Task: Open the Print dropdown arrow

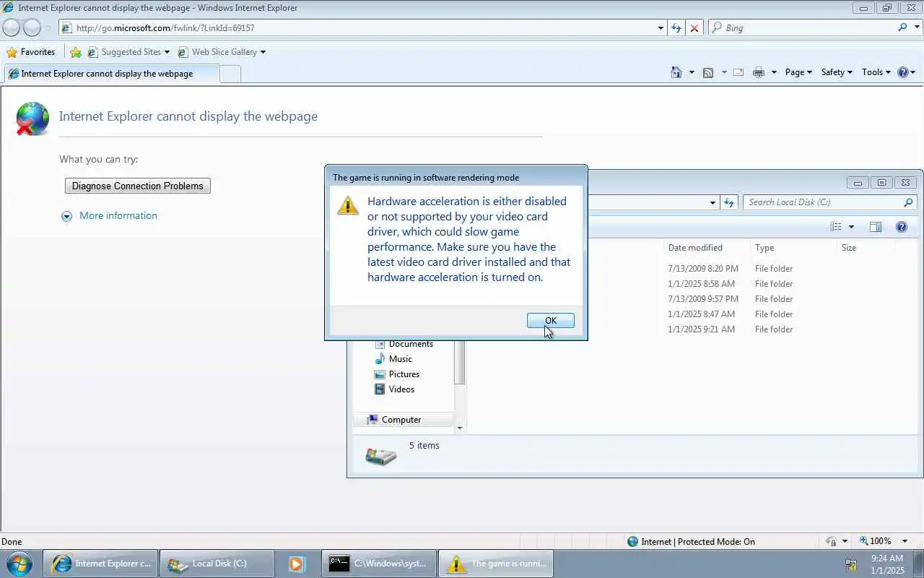Action: [774, 72]
